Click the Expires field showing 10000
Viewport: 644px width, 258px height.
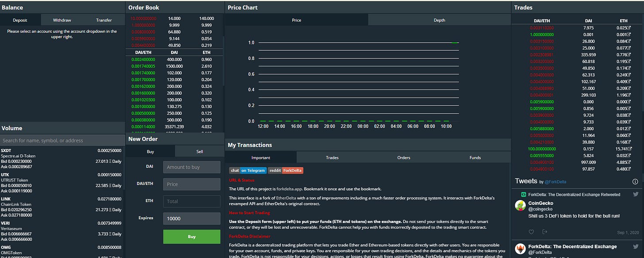tap(192, 218)
